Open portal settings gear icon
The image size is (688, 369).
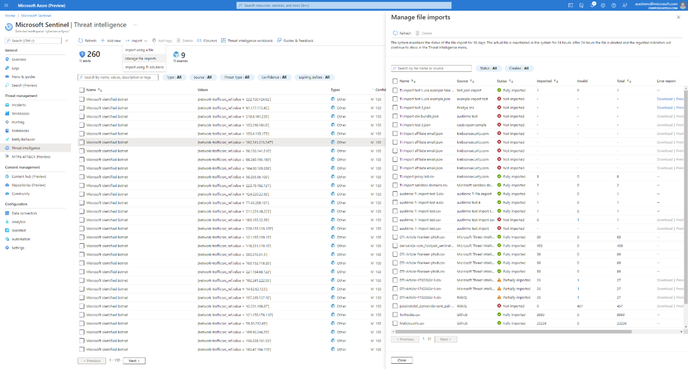coord(603,5)
